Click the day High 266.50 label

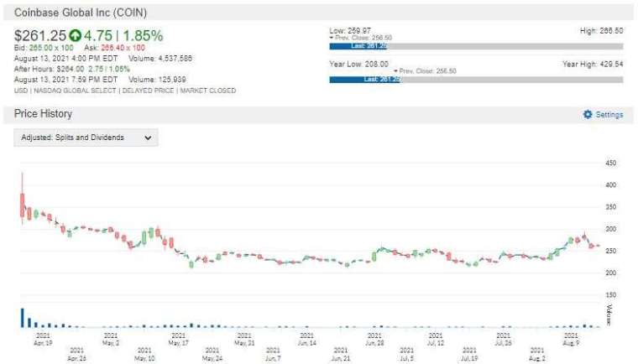(601, 31)
